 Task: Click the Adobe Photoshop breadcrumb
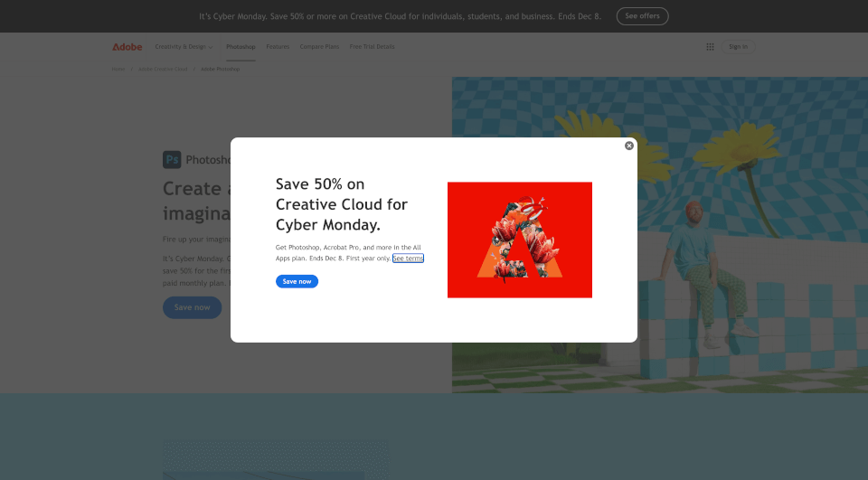pos(221,70)
